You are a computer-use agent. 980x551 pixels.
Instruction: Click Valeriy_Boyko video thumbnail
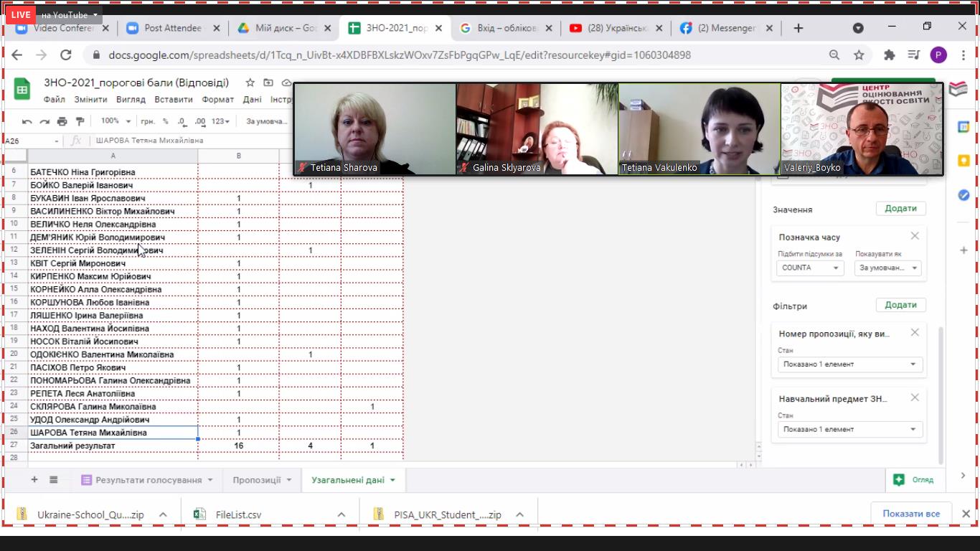tap(862, 129)
